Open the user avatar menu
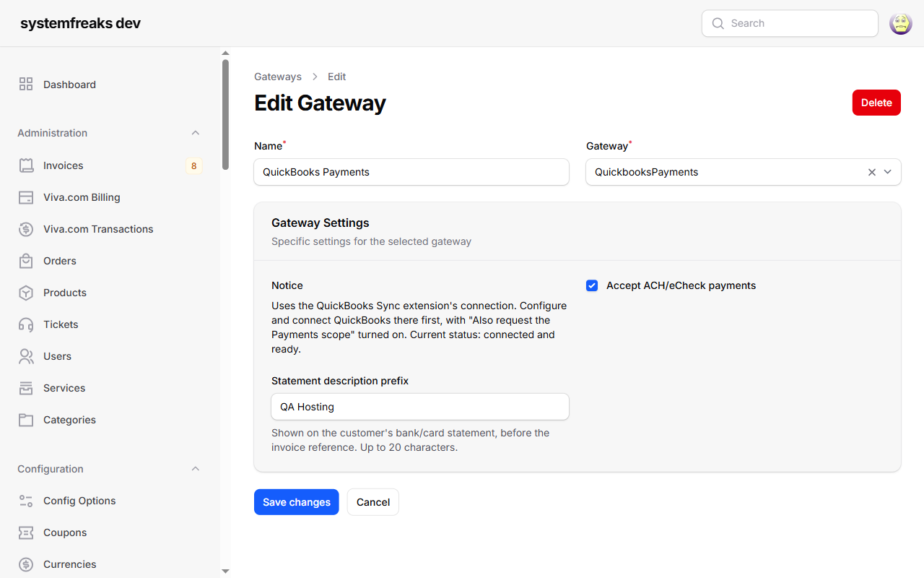924x578 pixels. pyautogui.click(x=901, y=23)
